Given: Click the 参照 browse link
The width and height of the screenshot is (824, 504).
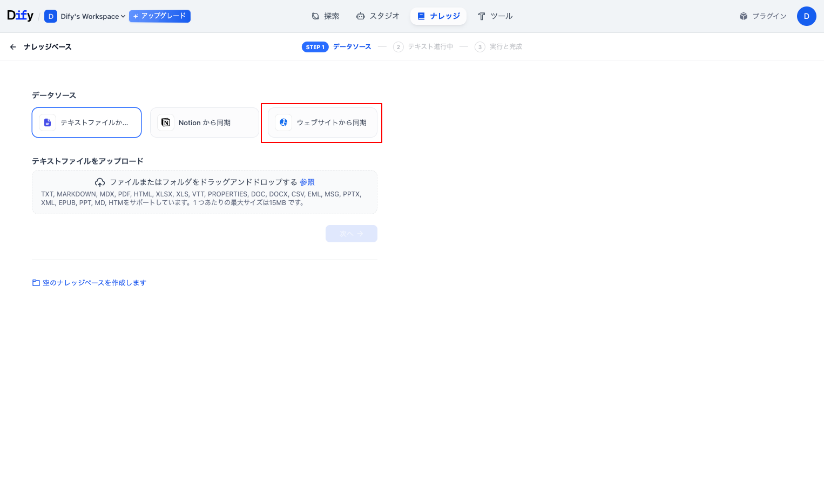Looking at the screenshot, I should coord(307,182).
